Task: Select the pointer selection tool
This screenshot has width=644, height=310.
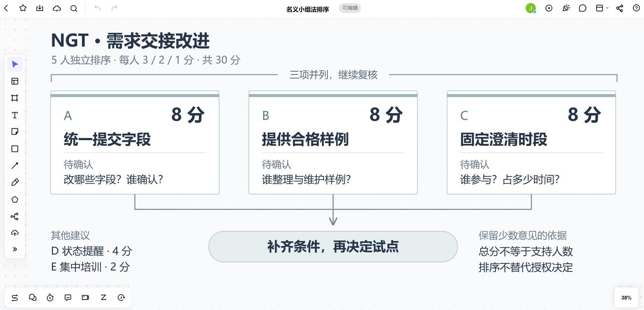Action: [x=15, y=64]
